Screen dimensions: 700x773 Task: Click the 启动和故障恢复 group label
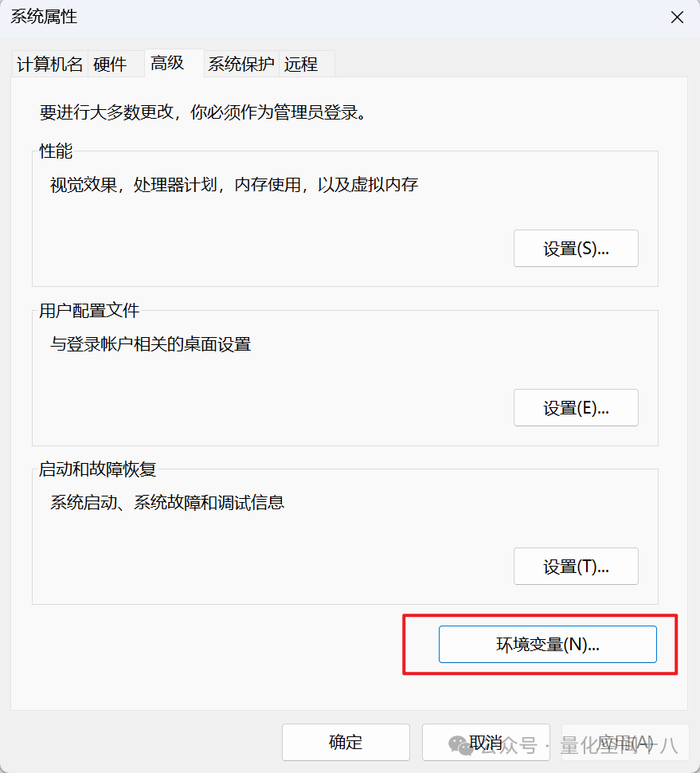[97, 469]
